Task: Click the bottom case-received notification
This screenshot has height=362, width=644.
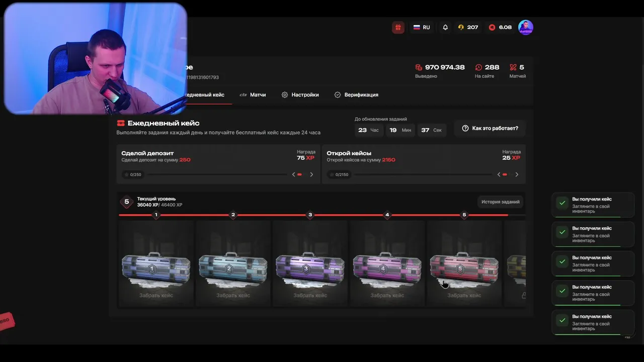Action: [x=593, y=322]
